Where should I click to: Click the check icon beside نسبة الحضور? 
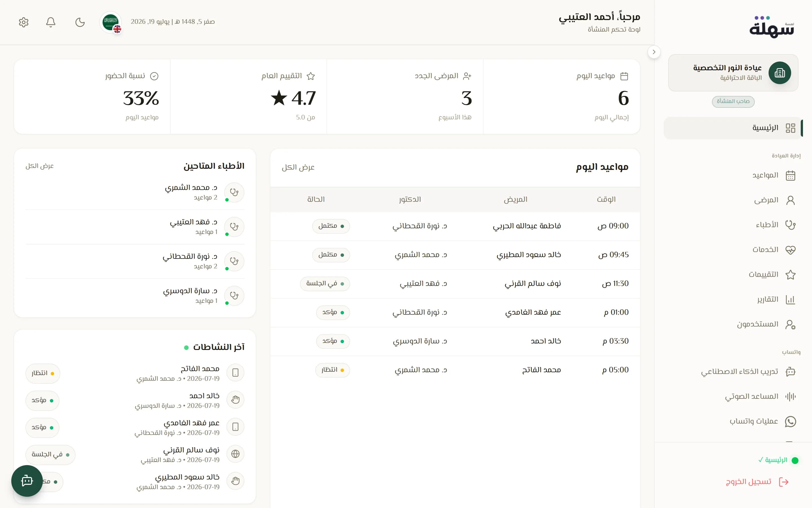[x=154, y=76]
